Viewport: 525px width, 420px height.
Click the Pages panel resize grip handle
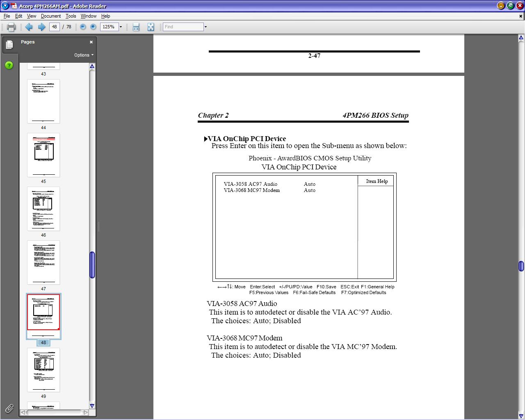click(98, 226)
